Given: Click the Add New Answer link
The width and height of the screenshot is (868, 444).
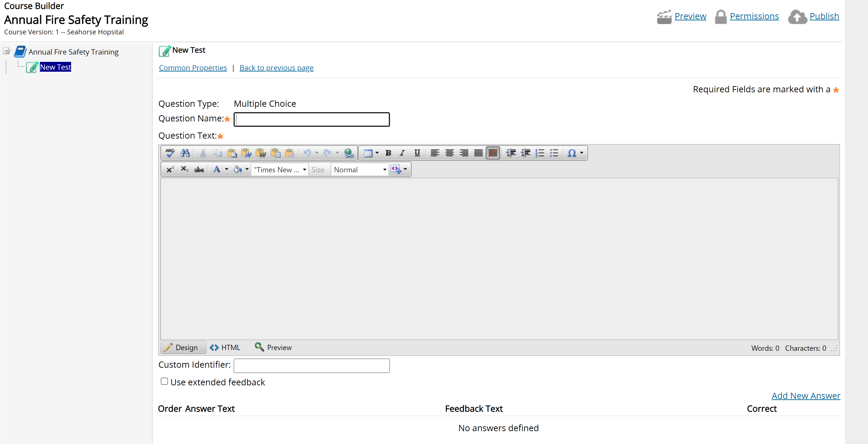Looking at the screenshot, I should [806, 395].
